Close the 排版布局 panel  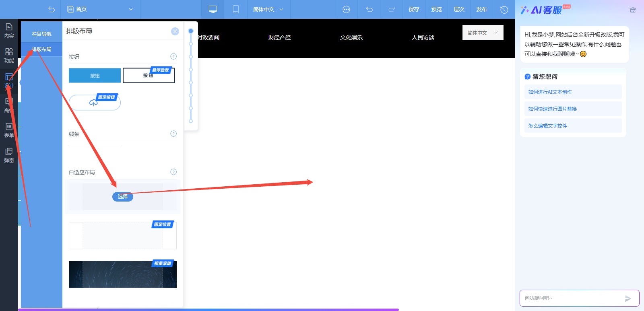175,31
